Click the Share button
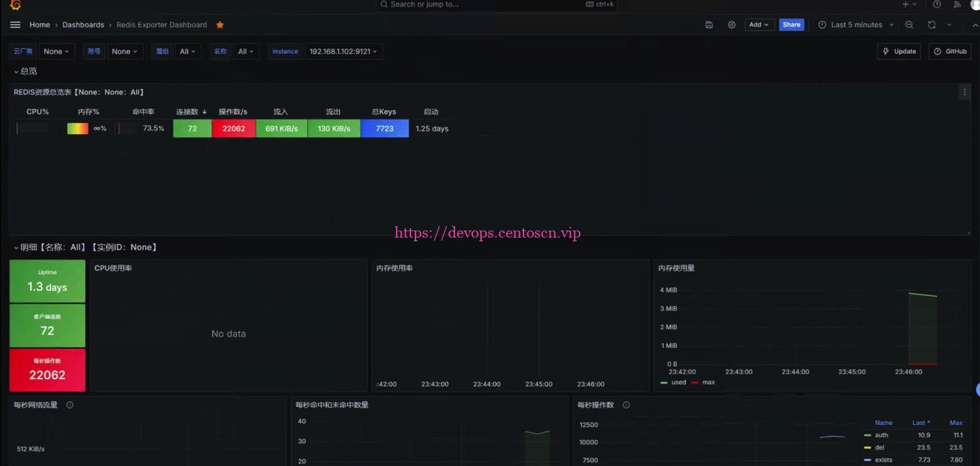The image size is (980, 466). pyautogui.click(x=791, y=24)
